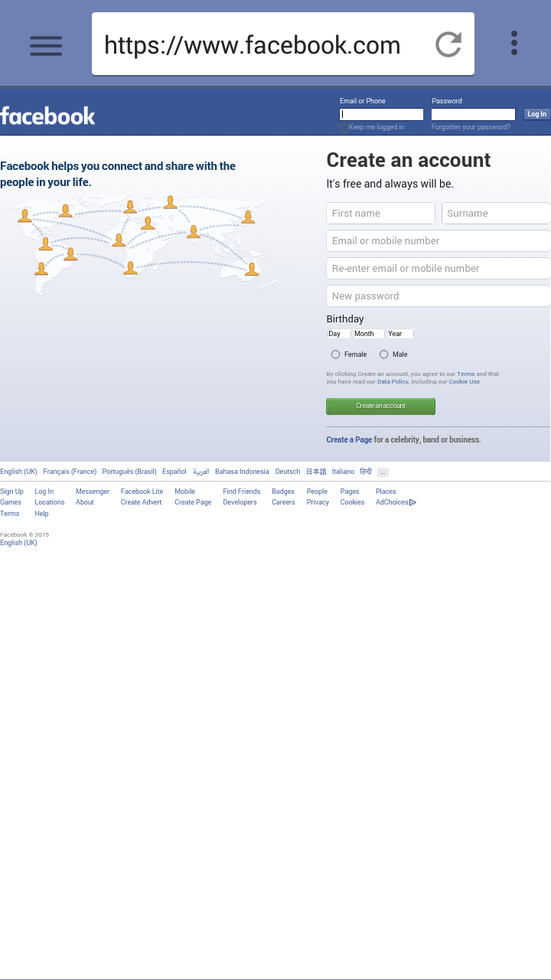
Task: Open the Facebook Lite footer link
Action: (142, 492)
